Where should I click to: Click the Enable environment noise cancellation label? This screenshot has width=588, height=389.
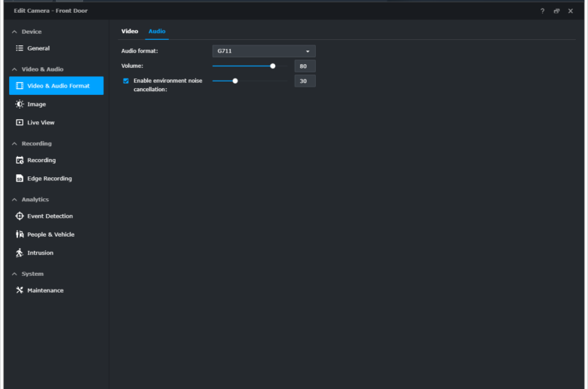(167, 84)
